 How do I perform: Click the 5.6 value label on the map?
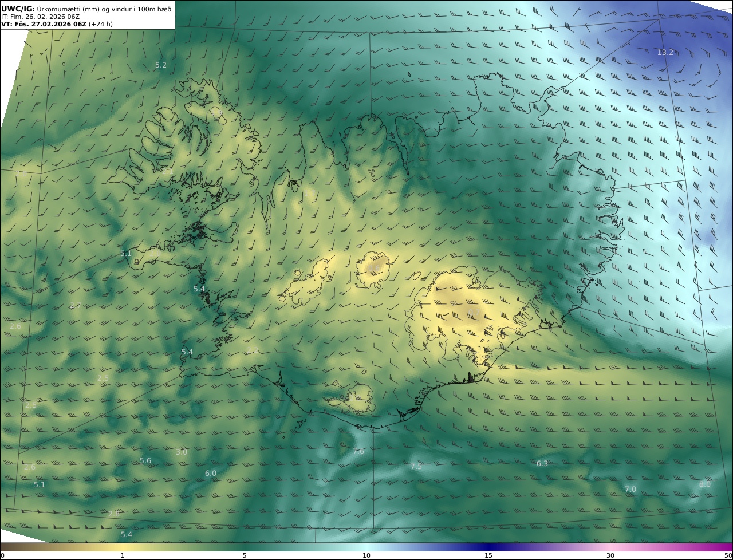click(145, 460)
